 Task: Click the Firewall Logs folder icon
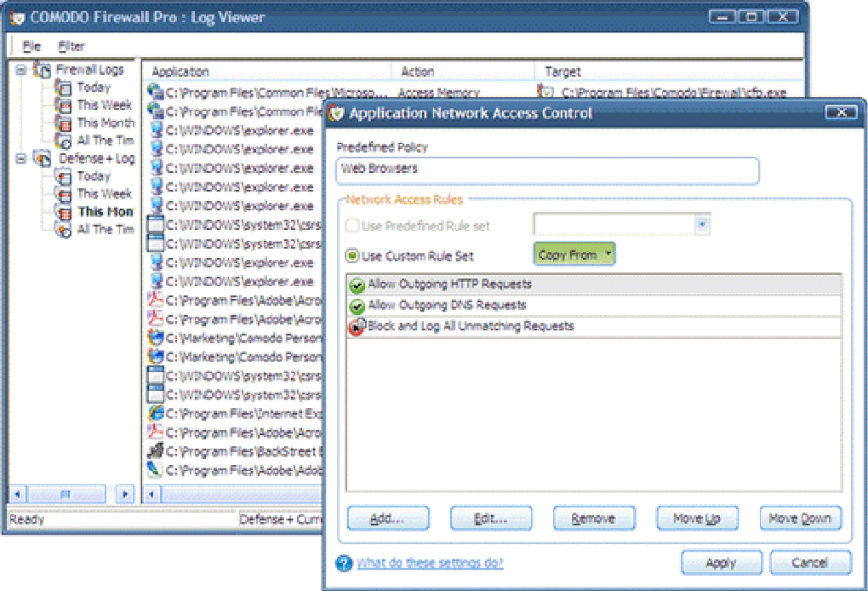click(43, 70)
